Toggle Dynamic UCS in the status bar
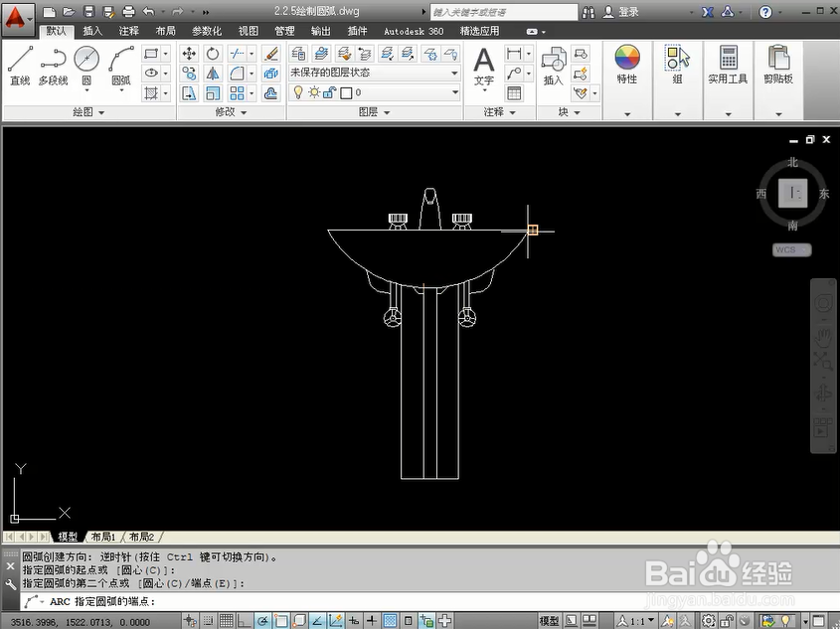This screenshot has height=629, width=840. 335,621
